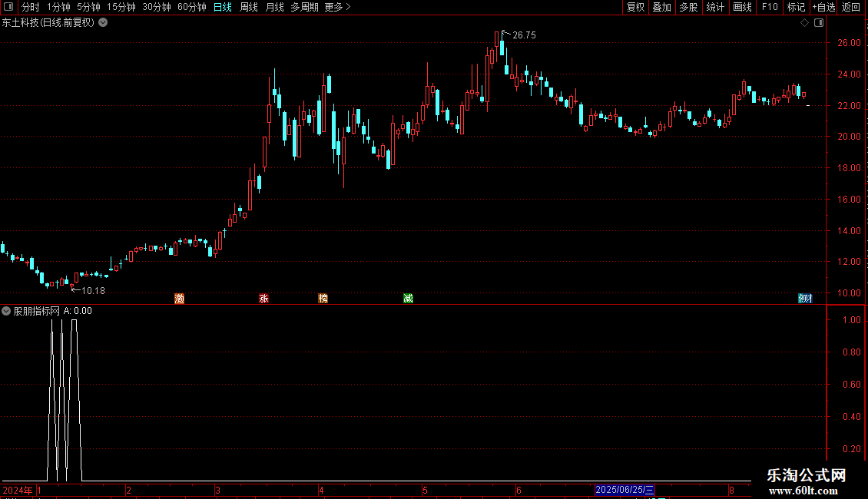Click the 10.18 low price label
The width and height of the screenshot is (868, 499).
pos(93,291)
